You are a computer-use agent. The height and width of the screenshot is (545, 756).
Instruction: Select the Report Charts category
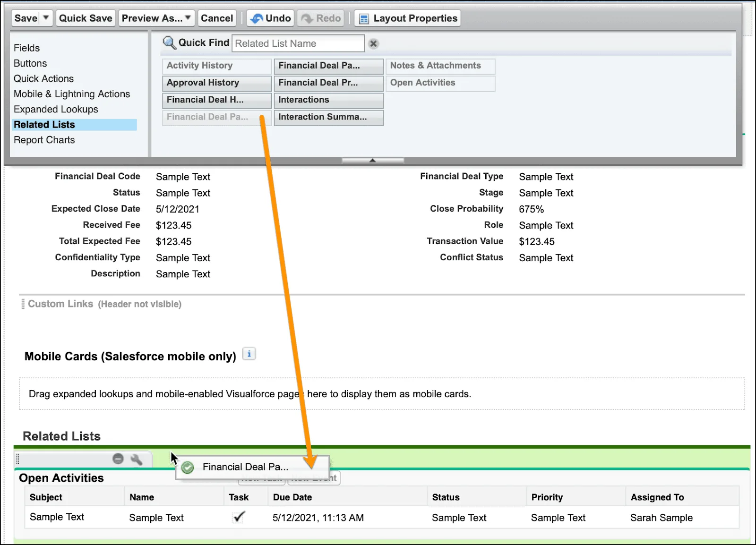coord(44,140)
